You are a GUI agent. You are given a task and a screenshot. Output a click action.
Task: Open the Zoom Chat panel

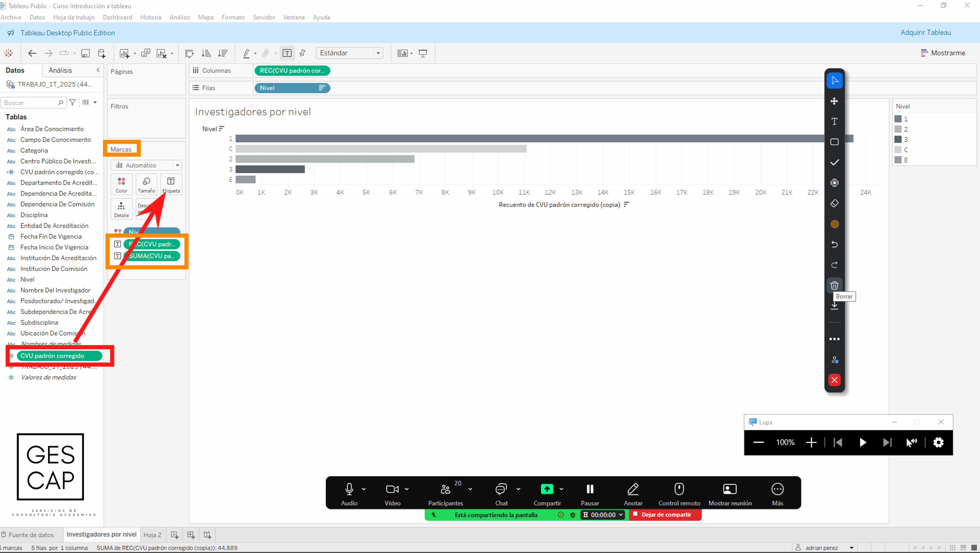click(501, 494)
